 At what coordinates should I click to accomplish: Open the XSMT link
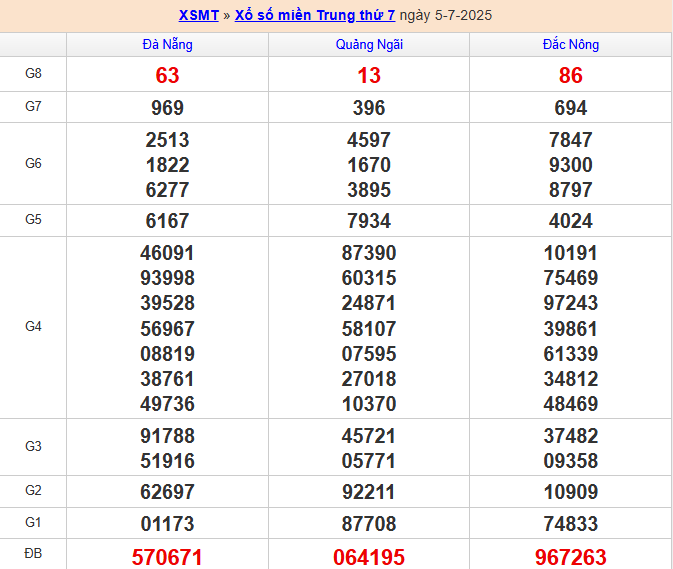[x=199, y=15]
